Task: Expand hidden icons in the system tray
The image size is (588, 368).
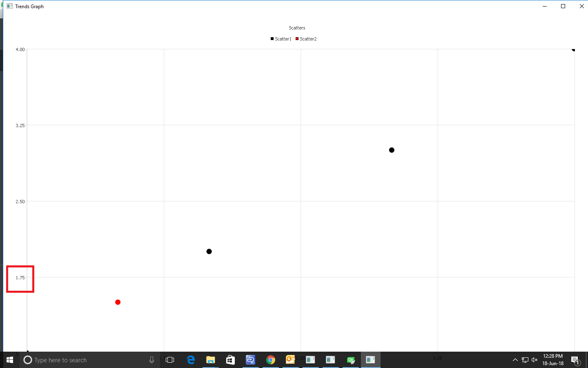Action: [515, 360]
